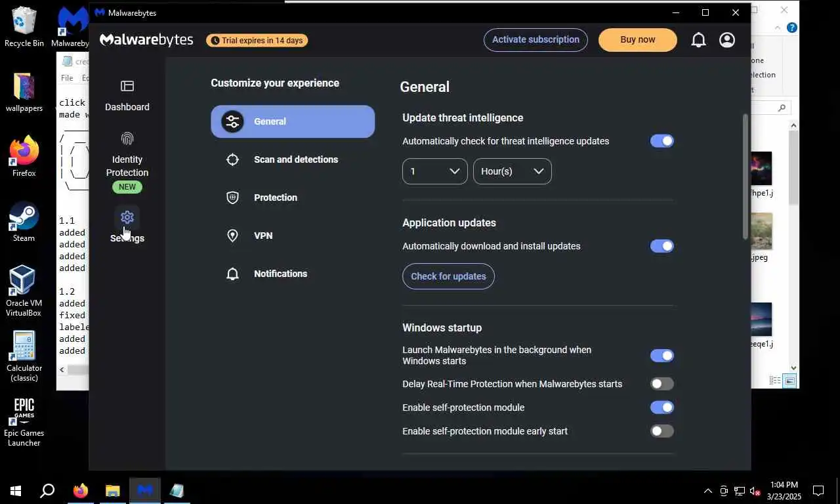Open the notifications bell in header

click(x=698, y=40)
